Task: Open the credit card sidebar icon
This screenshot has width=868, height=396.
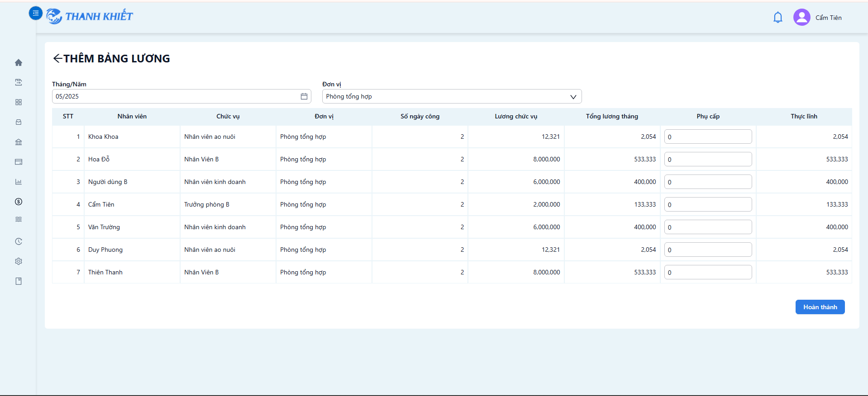Action: pyautogui.click(x=19, y=162)
